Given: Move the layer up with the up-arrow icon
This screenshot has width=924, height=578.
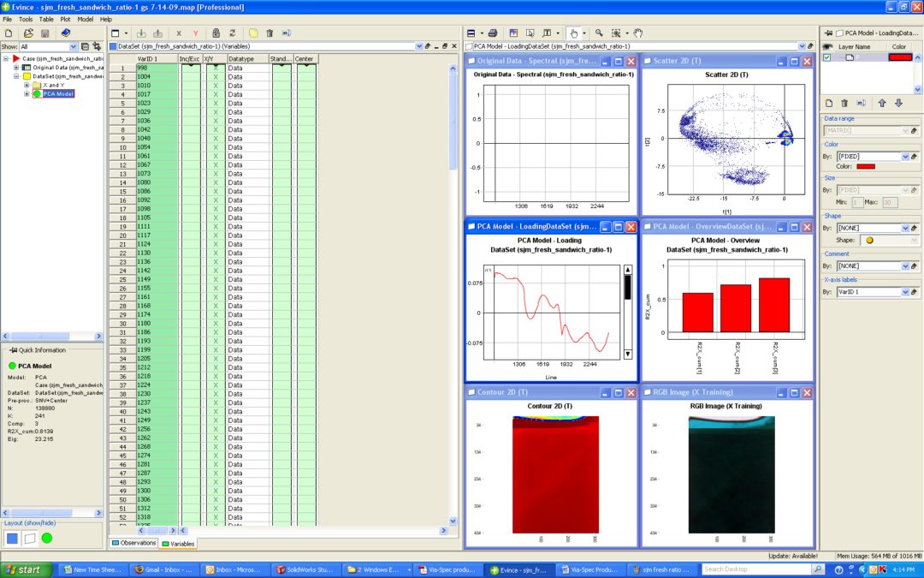Looking at the screenshot, I should point(883,103).
